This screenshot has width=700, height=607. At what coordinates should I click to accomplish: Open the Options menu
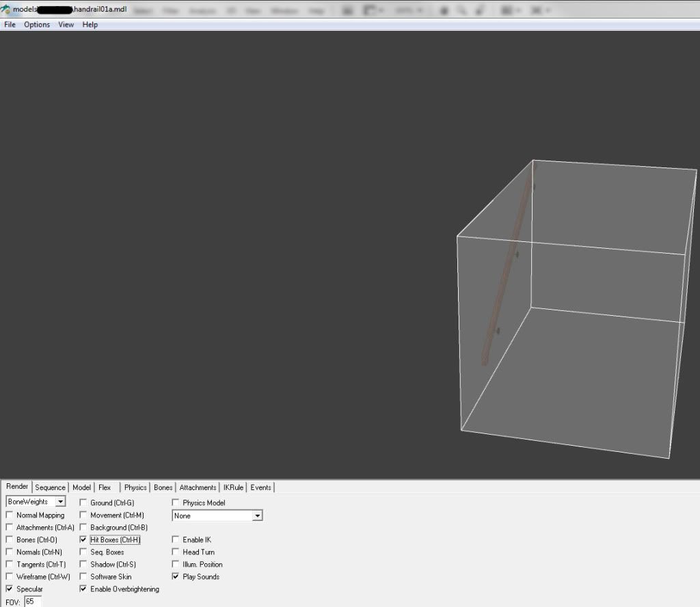click(37, 25)
